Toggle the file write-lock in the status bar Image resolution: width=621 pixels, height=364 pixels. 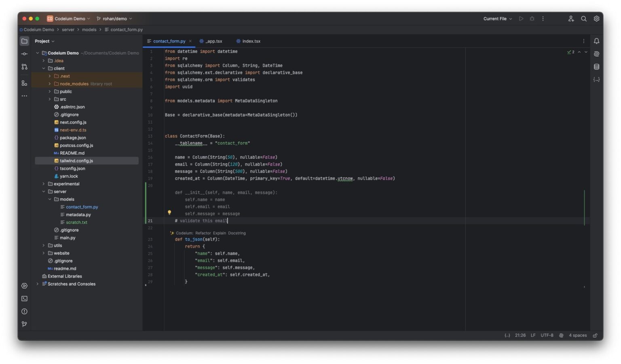pos(595,335)
